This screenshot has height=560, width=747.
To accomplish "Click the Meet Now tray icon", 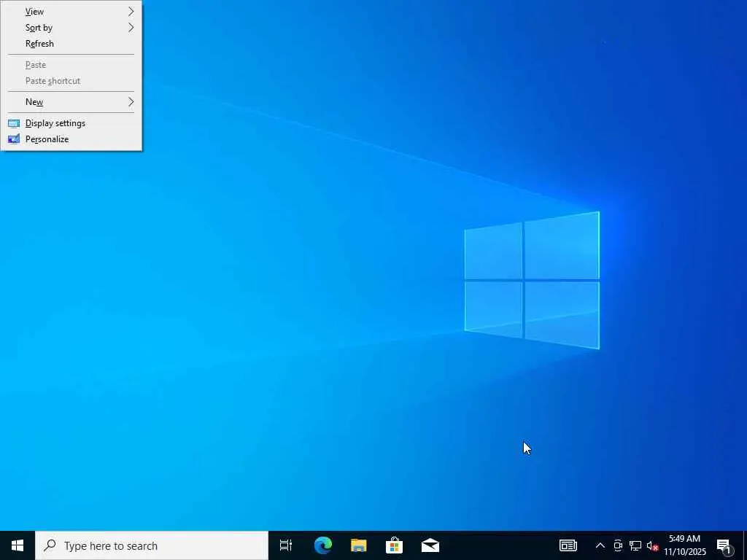I will [618, 545].
